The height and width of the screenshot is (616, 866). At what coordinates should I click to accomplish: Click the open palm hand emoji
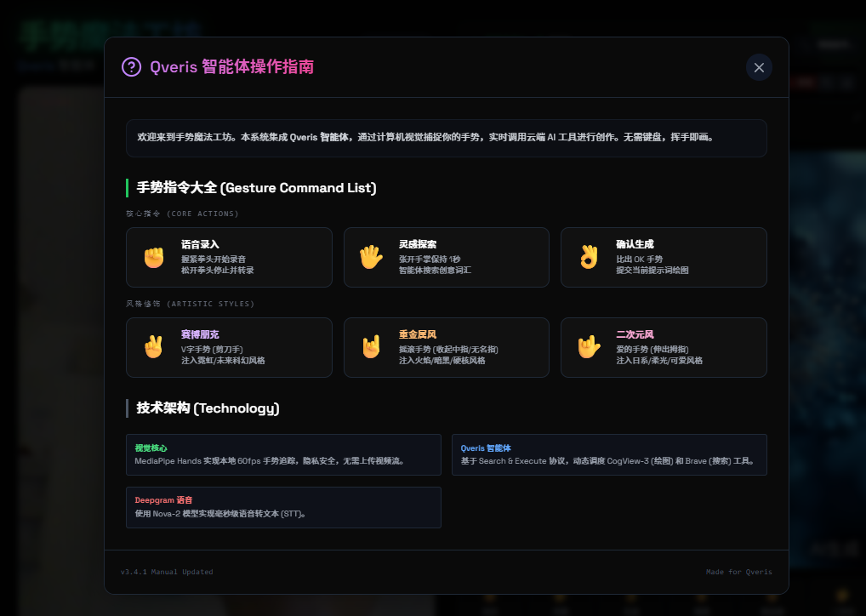[371, 258]
